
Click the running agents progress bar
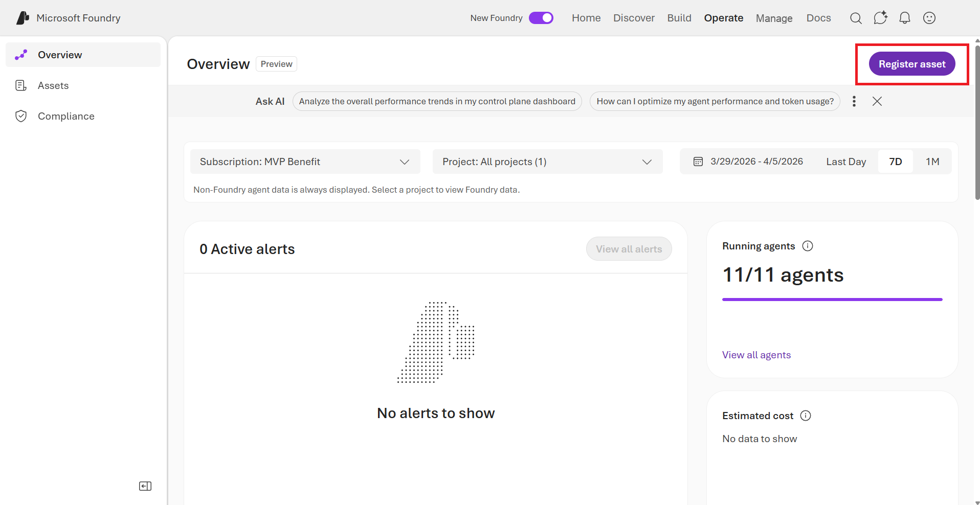click(x=832, y=300)
